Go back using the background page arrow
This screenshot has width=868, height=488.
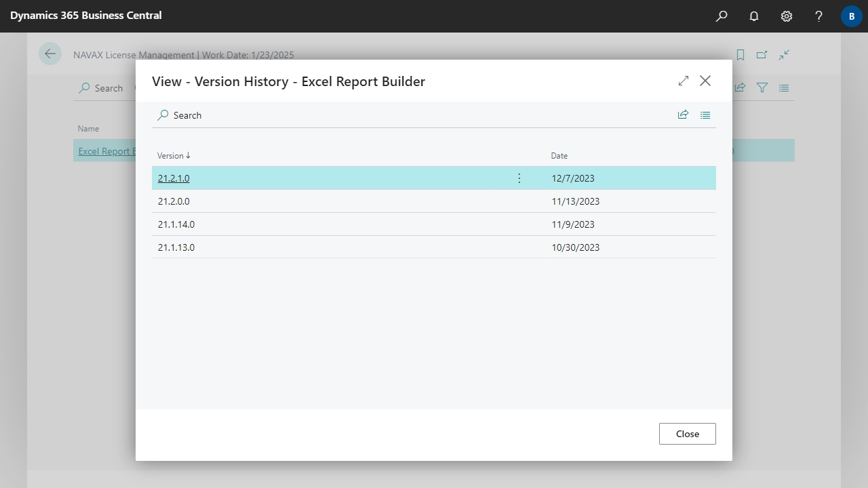pos(50,54)
